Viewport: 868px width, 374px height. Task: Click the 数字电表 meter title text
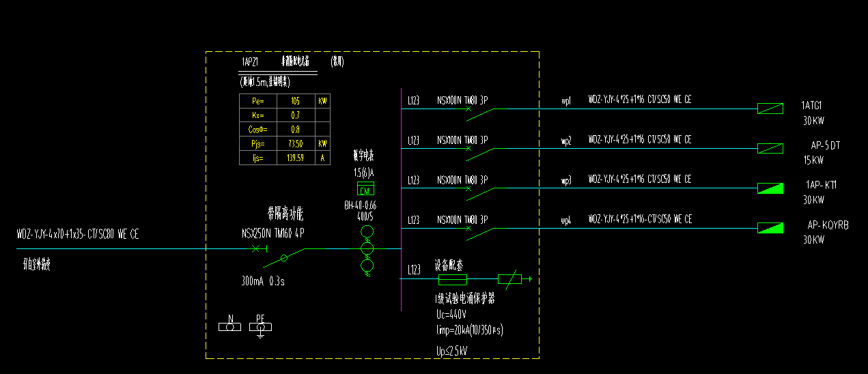point(364,156)
